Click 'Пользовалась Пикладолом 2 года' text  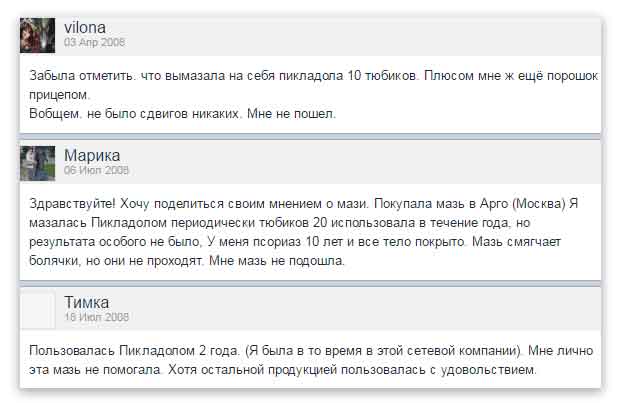pos(134,351)
